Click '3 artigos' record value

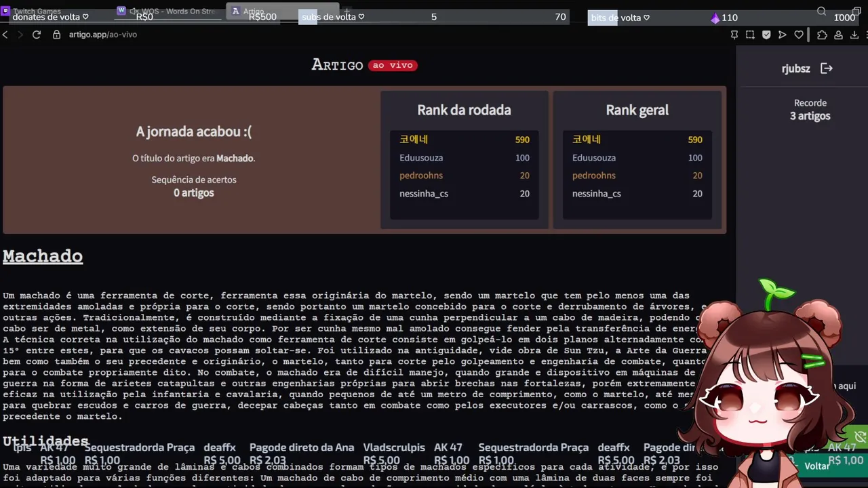pyautogui.click(x=810, y=116)
